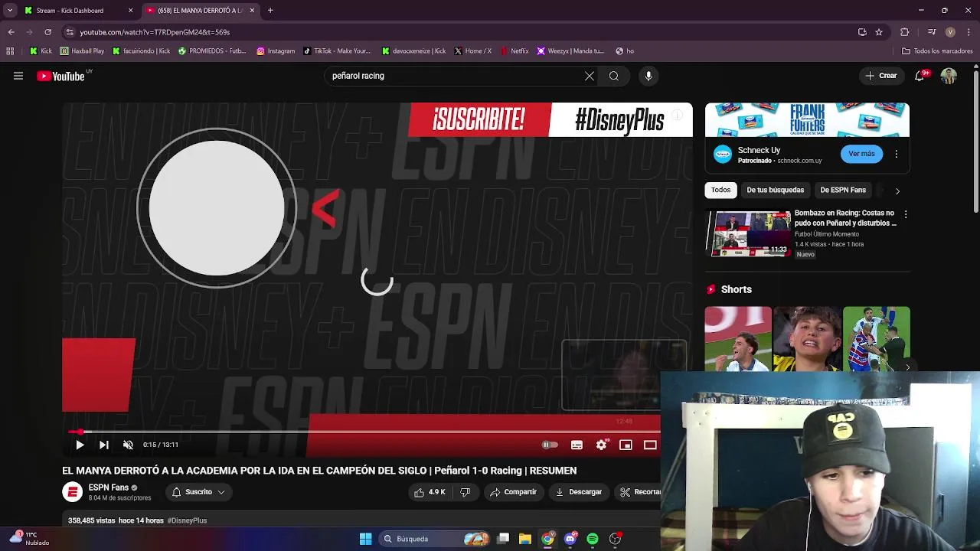
Task: Open a new browser tab
Action: tap(270, 11)
